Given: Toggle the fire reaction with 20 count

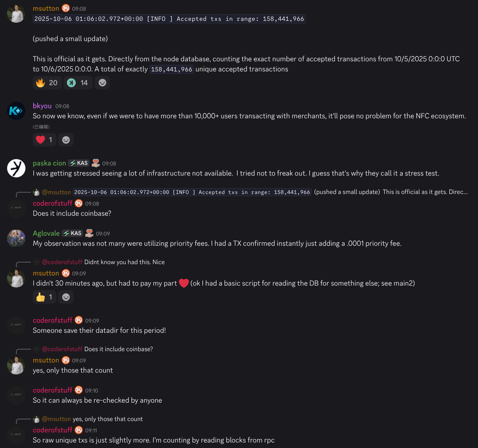Looking at the screenshot, I should tap(47, 83).
